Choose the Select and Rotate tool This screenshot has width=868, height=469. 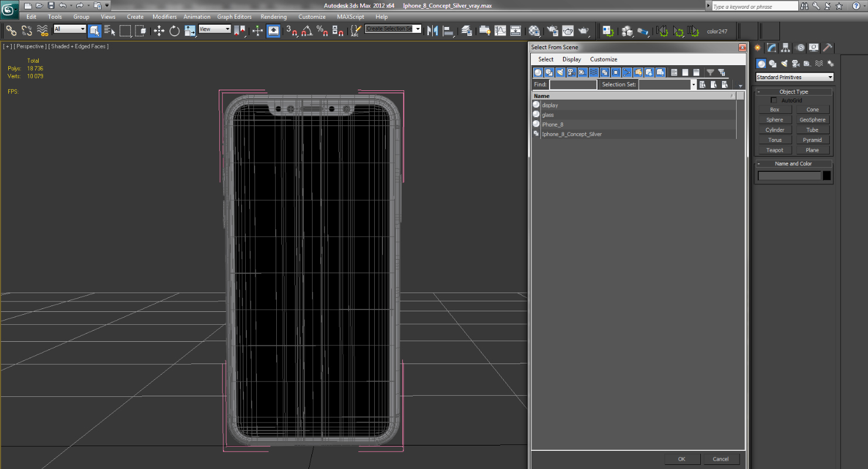(174, 30)
